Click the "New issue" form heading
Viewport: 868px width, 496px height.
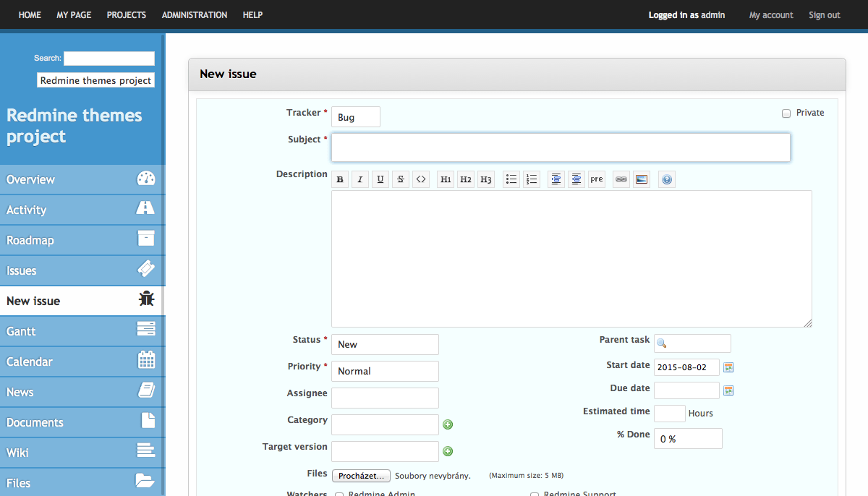click(228, 74)
